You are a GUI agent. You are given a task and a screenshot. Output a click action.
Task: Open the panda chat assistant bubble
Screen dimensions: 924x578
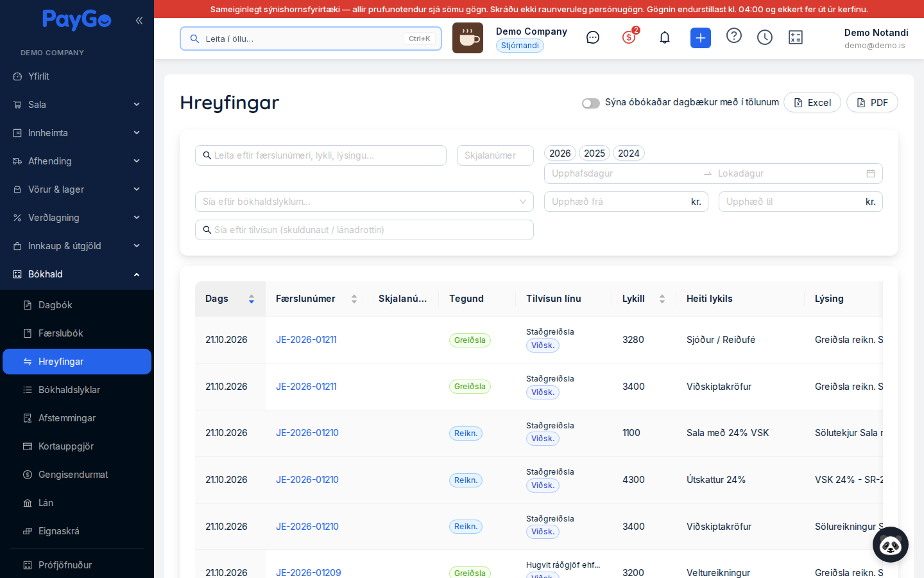tap(891, 545)
